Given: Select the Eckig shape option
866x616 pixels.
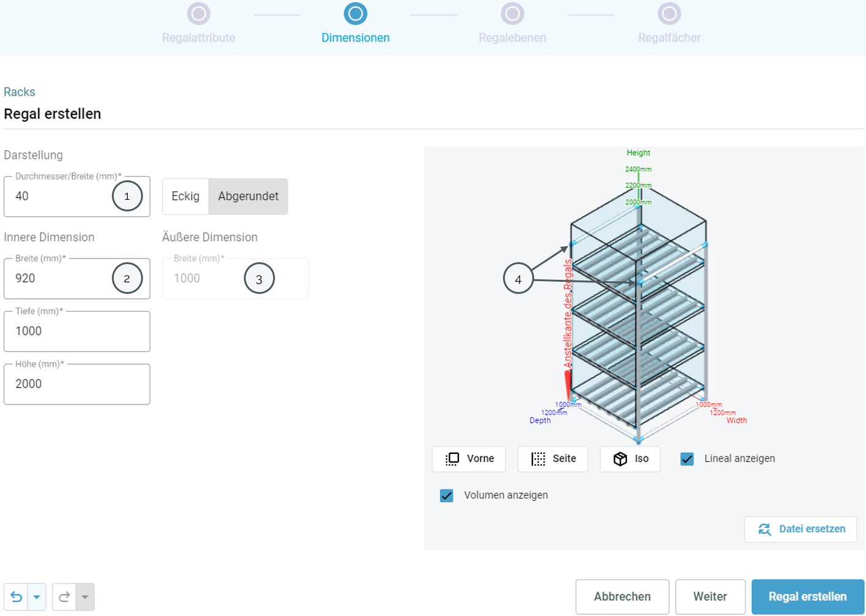Looking at the screenshot, I should [185, 196].
